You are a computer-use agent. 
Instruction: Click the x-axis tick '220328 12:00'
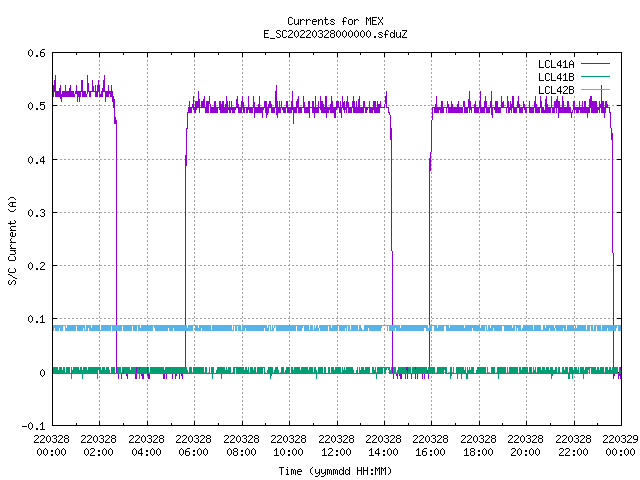[x=336, y=446]
